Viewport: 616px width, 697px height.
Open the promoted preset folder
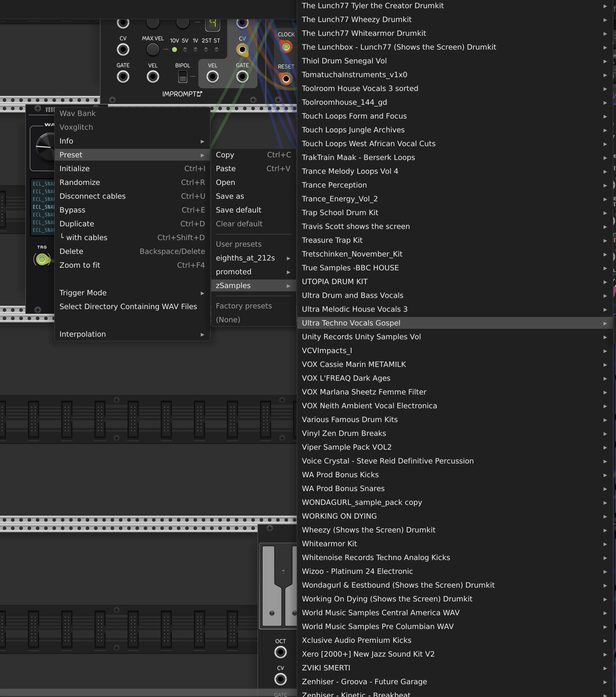(253, 272)
